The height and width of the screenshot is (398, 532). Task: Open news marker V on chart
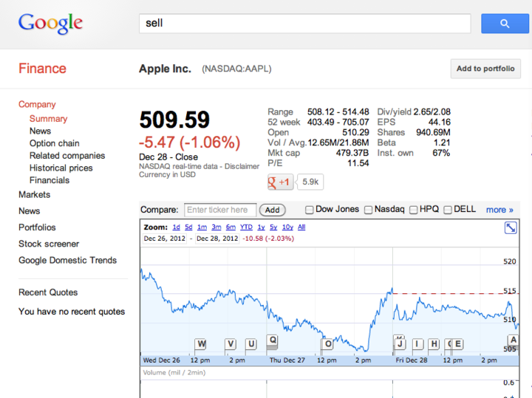coord(231,344)
